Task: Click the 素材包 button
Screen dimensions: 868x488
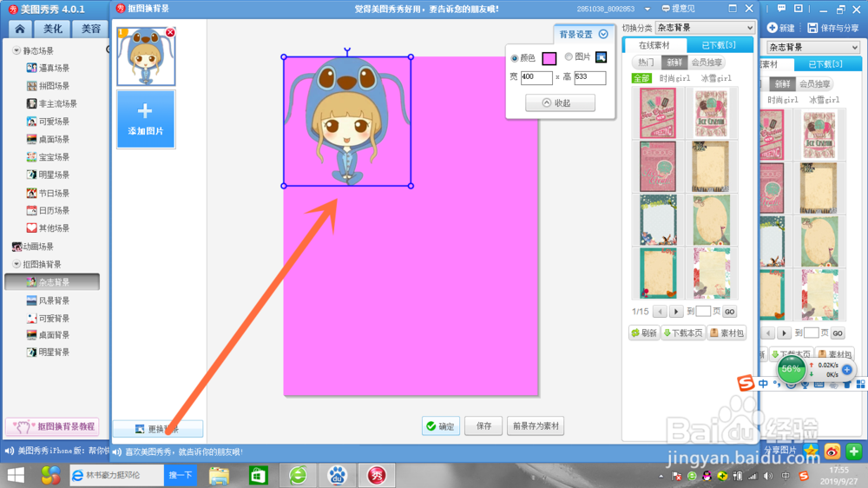Action: click(727, 333)
